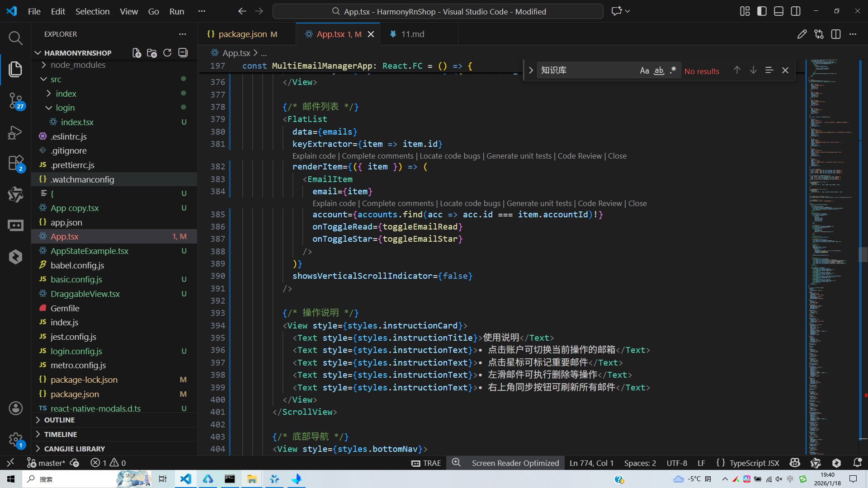Click the find input containing 知识库
Screen dimensions: 868x488
click(585, 70)
